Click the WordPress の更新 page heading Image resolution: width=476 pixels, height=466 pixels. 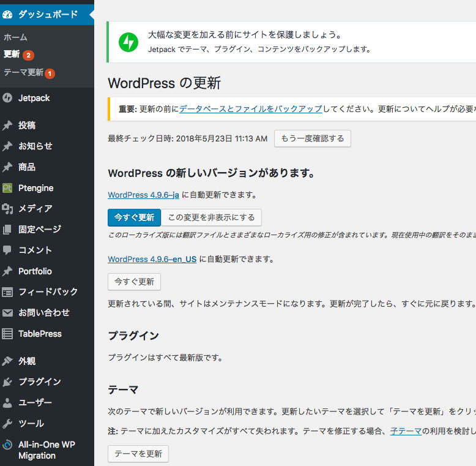(x=164, y=83)
